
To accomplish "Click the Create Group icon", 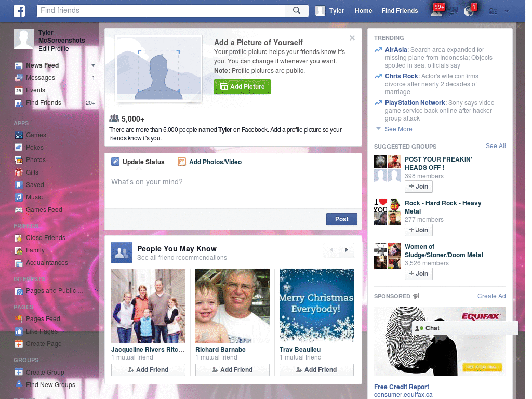I will coord(19,372).
